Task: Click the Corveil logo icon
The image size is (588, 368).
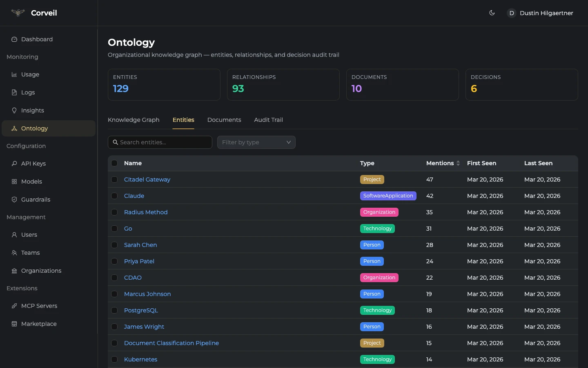Action: click(18, 13)
